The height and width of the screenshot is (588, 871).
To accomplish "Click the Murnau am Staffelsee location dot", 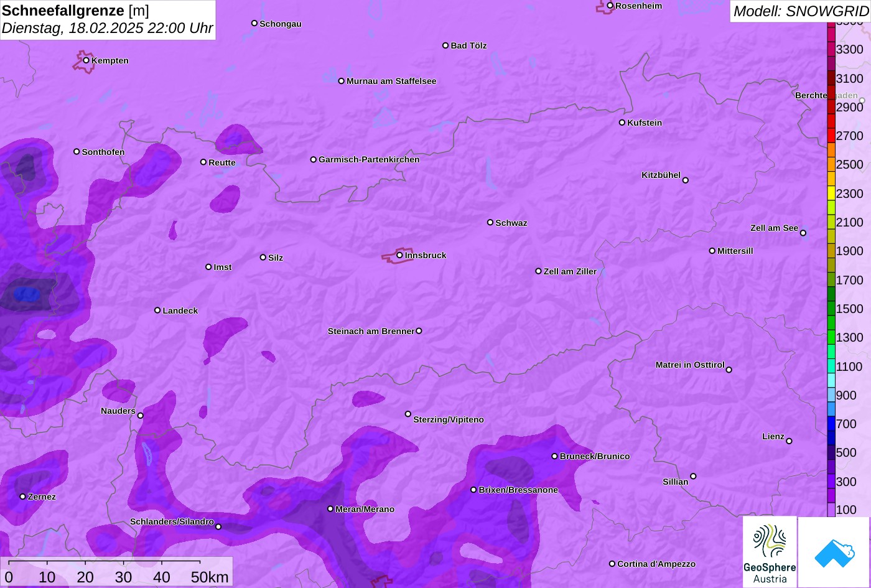I will [x=342, y=81].
